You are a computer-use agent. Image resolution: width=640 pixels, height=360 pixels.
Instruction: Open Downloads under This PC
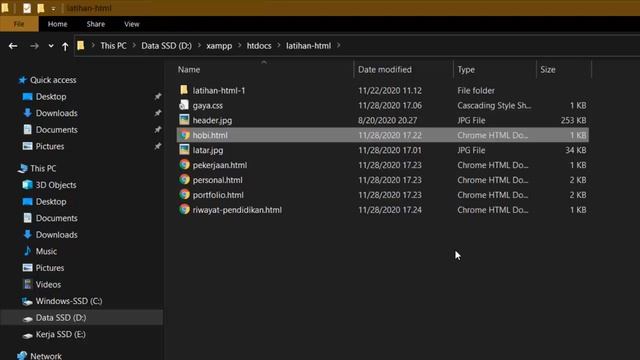point(56,235)
